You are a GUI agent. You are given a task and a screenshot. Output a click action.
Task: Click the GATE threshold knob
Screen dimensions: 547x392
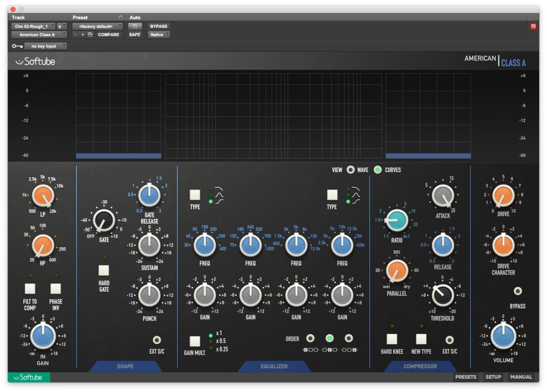pos(104,220)
